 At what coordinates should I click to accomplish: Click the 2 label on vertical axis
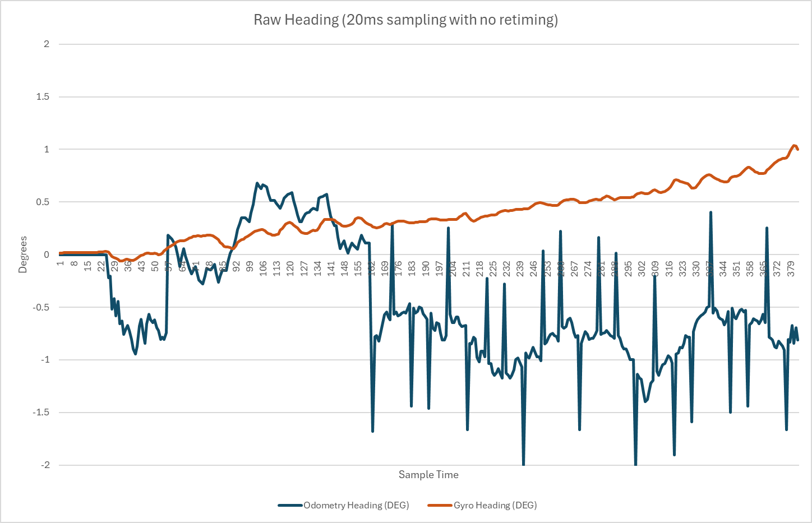(x=47, y=44)
